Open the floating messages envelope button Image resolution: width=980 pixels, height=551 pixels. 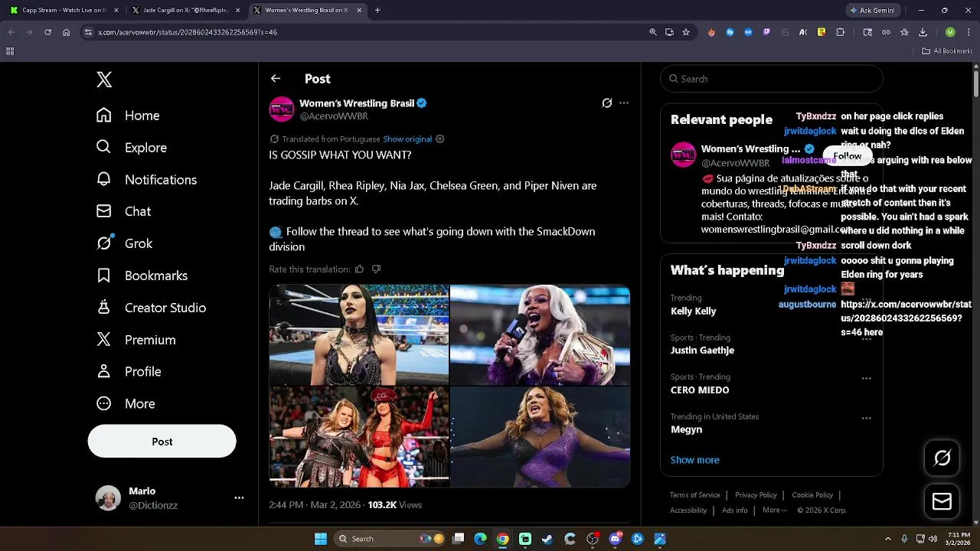942,501
